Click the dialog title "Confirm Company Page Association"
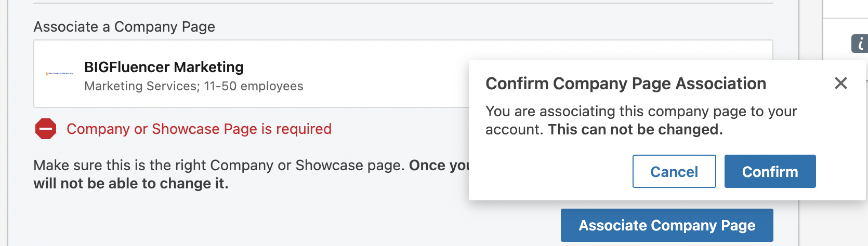The height and width of the screenshot is (246, 868). coord(625,84)
